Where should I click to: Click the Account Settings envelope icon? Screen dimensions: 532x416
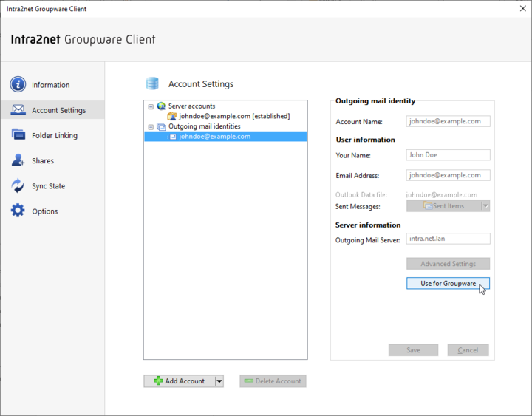pos(18,110)
